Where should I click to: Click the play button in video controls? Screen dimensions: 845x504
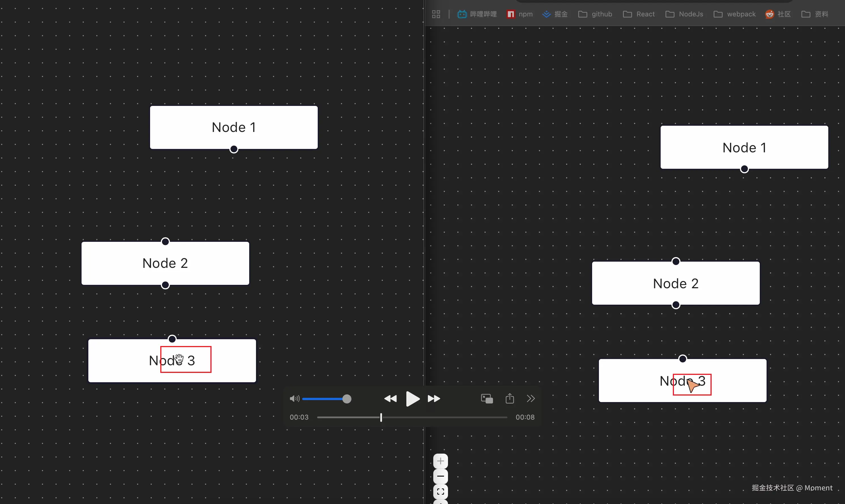(413, 399)
